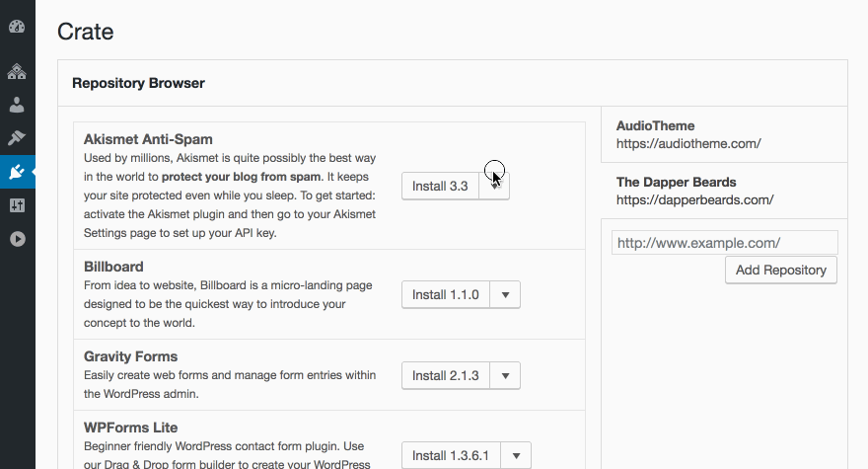Open the Themes paintbrush sidebar icon
Image resolution: width=868 pixels, height=469 pixels.
coord(17,137)
